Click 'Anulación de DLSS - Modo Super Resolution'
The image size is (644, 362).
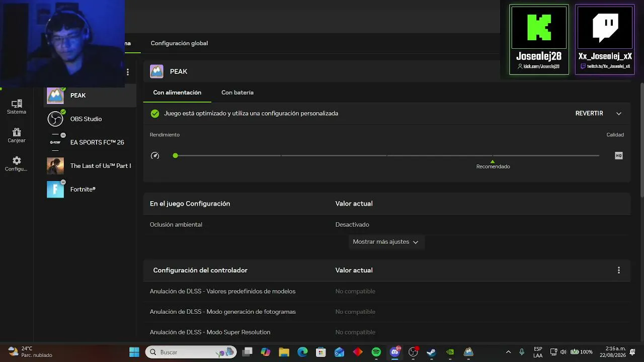pyautogui.click(x=210, y=332)
